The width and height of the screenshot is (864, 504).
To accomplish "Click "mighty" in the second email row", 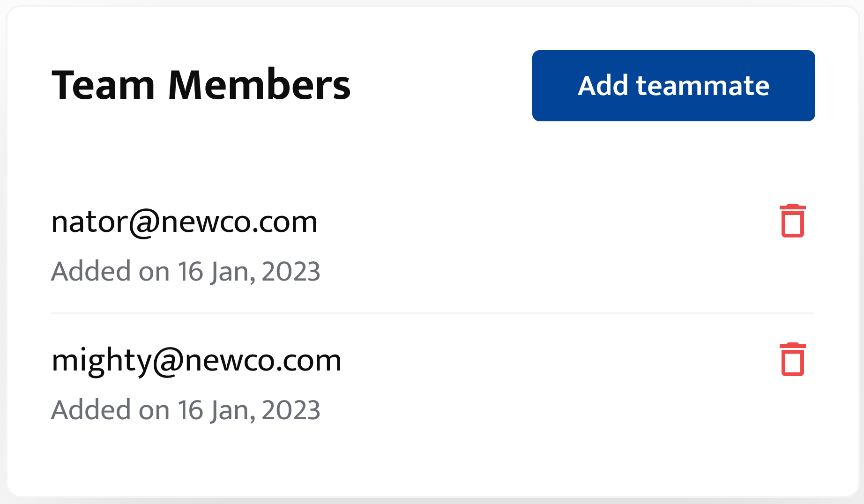I will coord(101,360).
